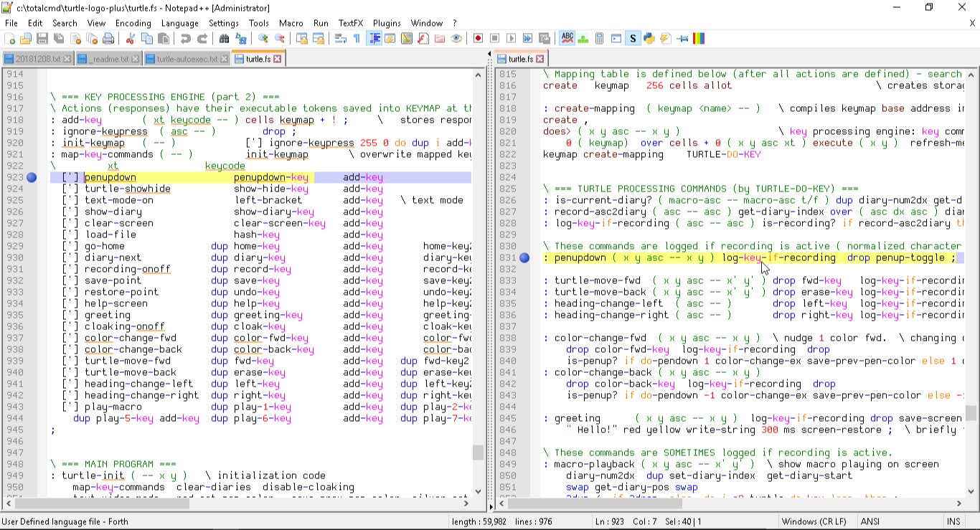Open the Macro menu
Viewport: 980px width, 530px height.
pos(291,23)
